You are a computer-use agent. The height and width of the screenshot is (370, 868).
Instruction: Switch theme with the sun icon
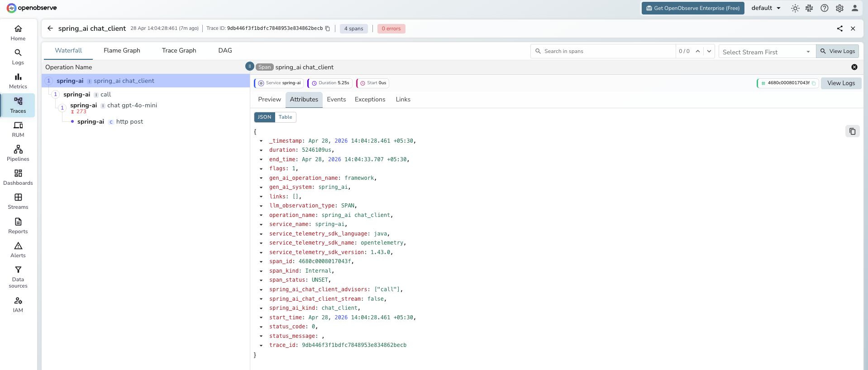(x=795, y=8)
